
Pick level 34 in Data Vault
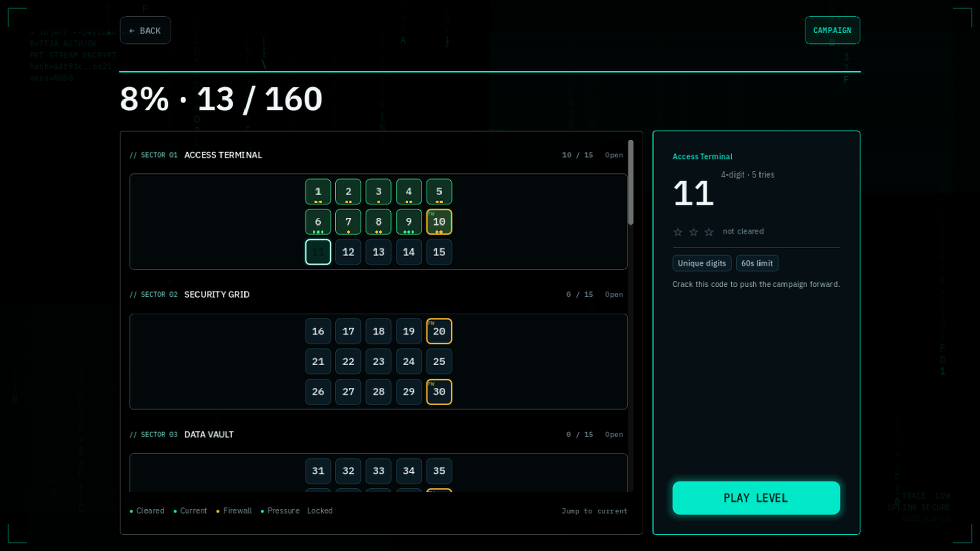click(409, 471)
